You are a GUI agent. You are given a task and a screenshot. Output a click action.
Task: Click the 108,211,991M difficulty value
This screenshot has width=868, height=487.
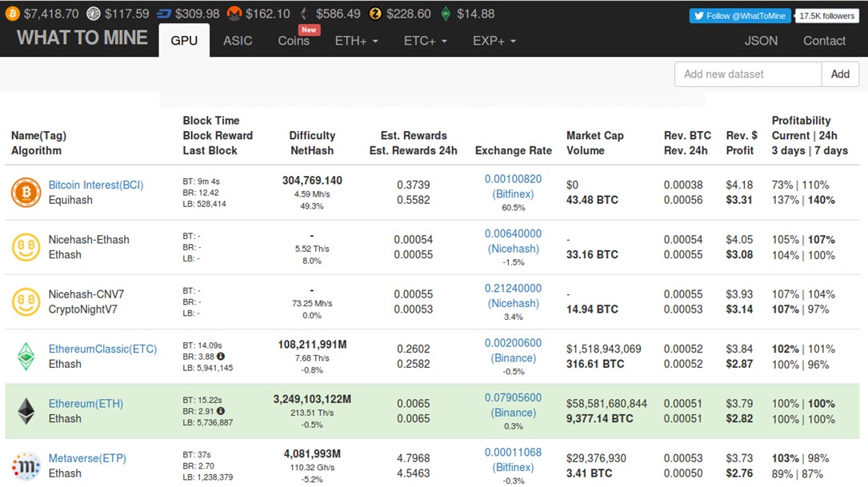(312, 345)
